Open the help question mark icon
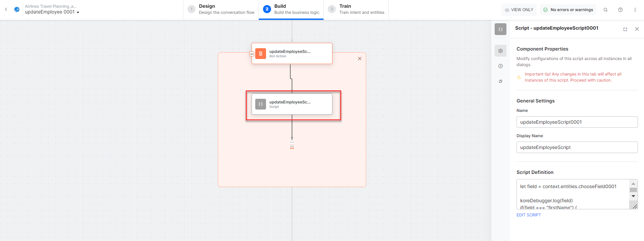644x241 pixels. (620, 10)
